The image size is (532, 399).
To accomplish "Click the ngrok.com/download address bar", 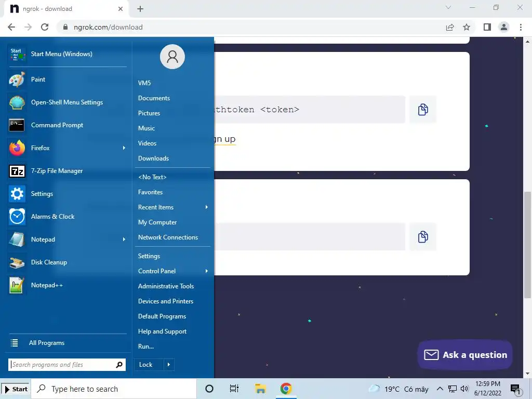I will tap(251, 27).
